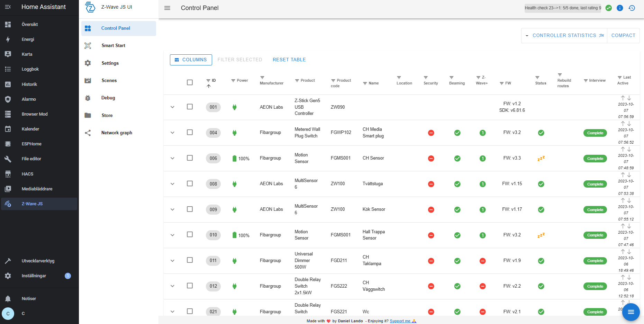Expand row for node 006 CH Sensor

pyautogui.click(x=172, y=158)
